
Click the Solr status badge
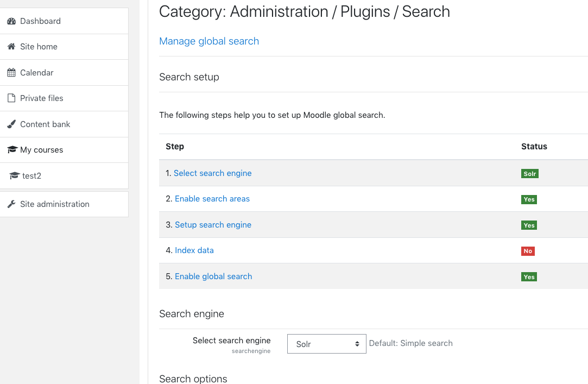pos(529,174)
